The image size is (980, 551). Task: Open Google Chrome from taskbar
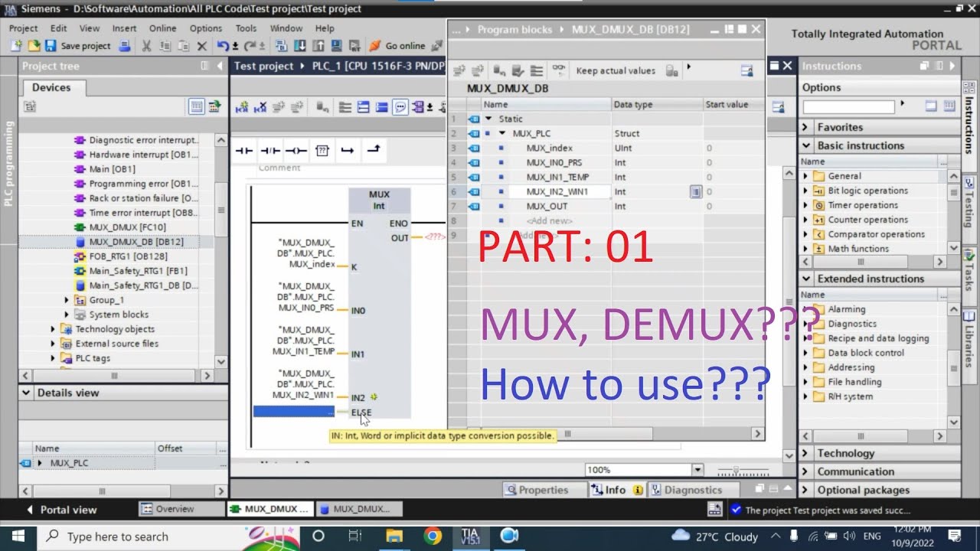tap(433, 536)
